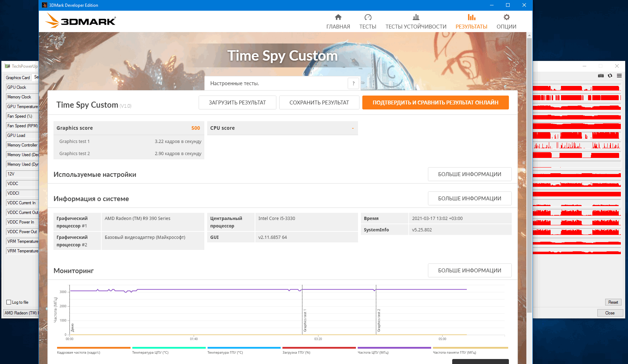The width and height of the screenshot is (628, 364).
Task: Switch to the РЕЗУЛЬТАТЫ results section
Action: (x=471, y=21)
